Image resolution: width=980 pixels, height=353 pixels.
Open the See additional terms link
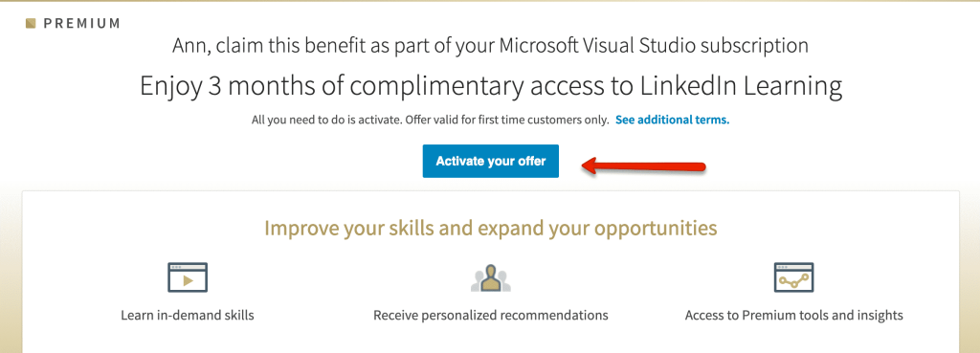tap(672, 120)
